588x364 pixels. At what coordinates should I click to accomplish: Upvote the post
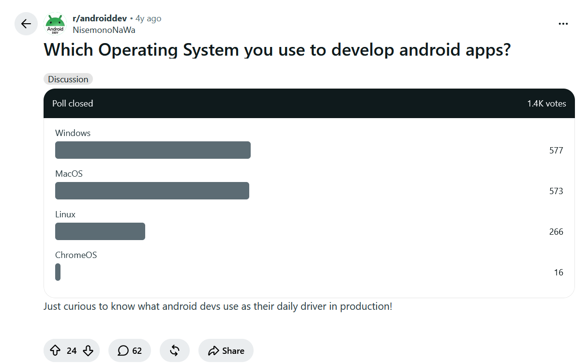(55, 351)
